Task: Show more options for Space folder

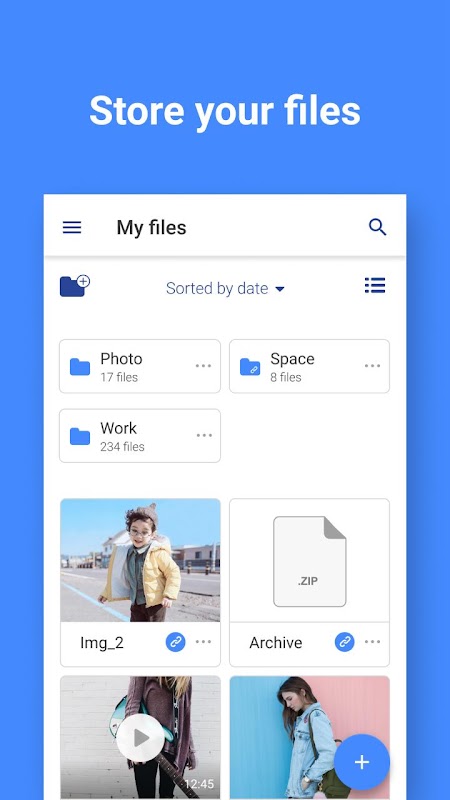Action: (x=372, y=366)
